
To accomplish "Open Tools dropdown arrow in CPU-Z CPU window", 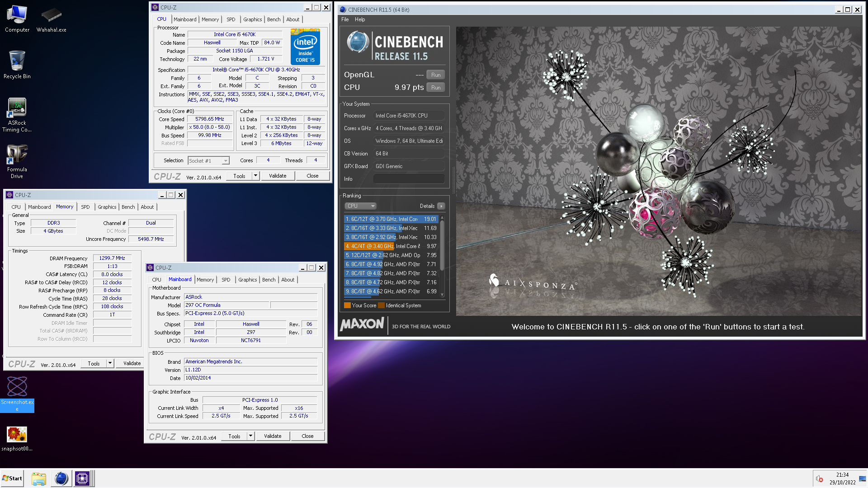I will tap(255, 176).
